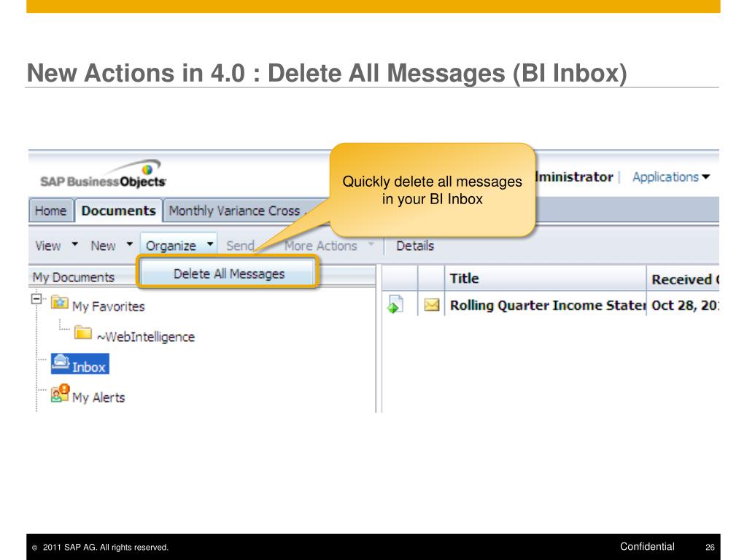Click the ~WebIntelligence folder icon
Viewport: 747px width, 560px height.
[83, 332]
